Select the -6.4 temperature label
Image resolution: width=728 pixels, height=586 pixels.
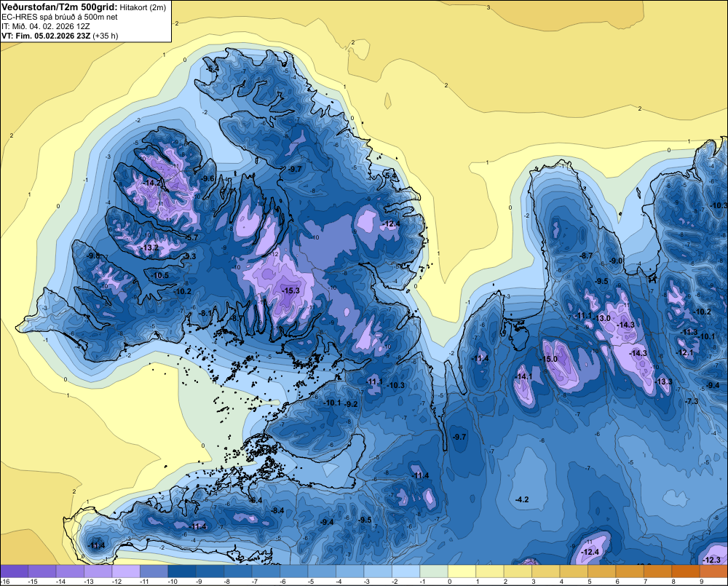(256, 501)
